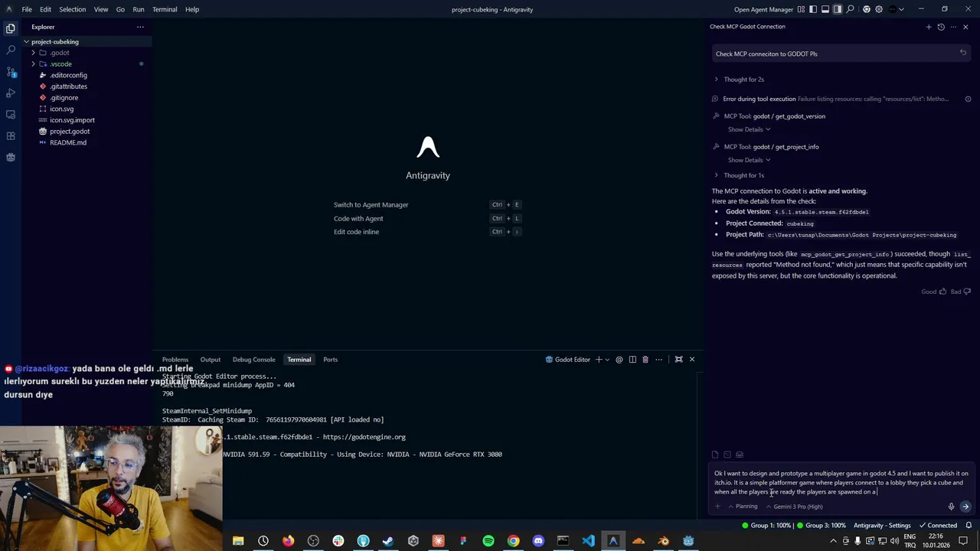The height and width of the screenshot is (551, 980).
Task: Customize layout icon in title bar
Action: pyautogui.click(x=801, y=9)
